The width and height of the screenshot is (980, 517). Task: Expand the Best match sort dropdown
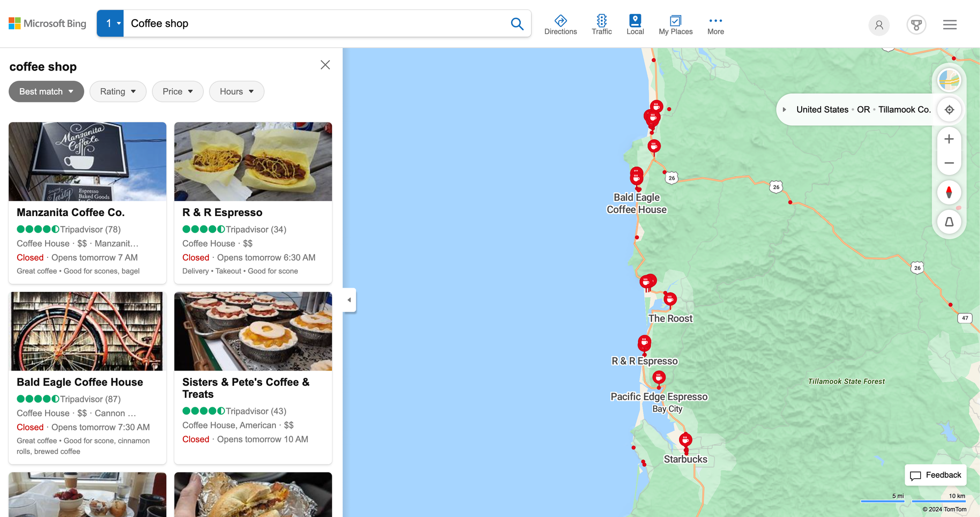pos(47,92)
